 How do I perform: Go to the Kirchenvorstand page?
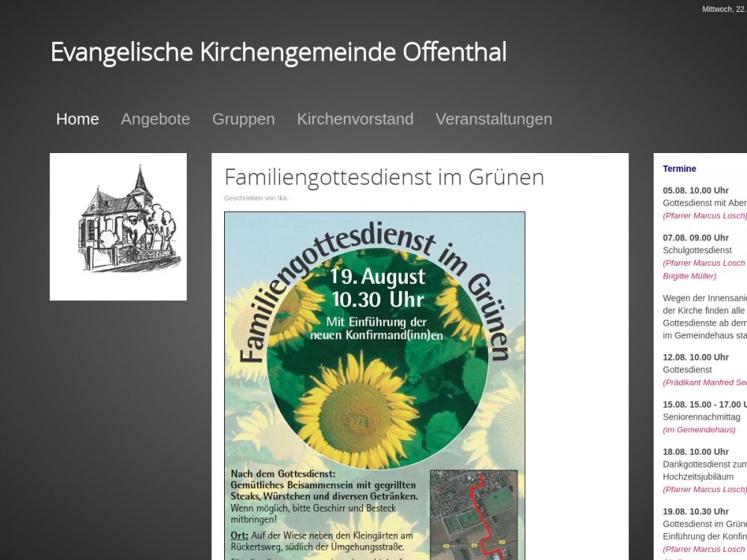point(355,119)
